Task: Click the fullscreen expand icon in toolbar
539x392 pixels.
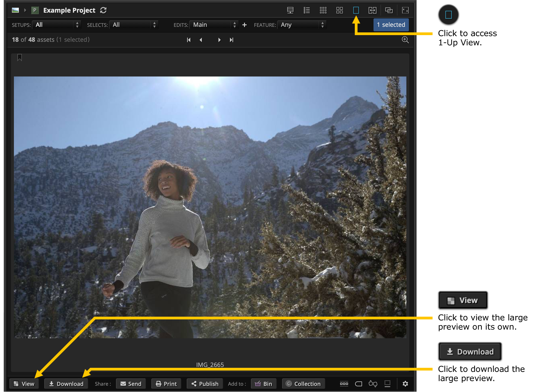Action: pyautogui.click(x=405, y=10)
